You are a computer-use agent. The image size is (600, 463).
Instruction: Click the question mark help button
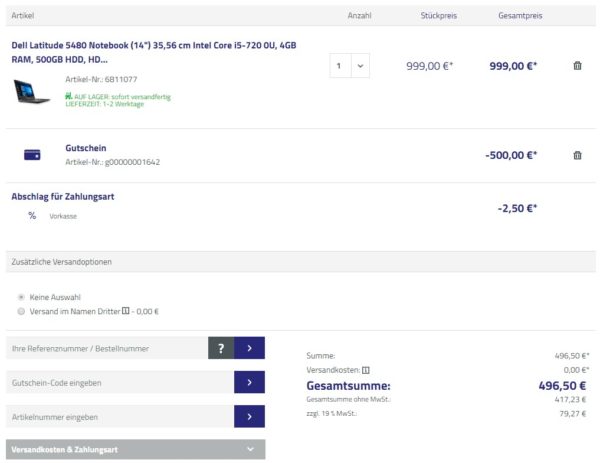221,348
